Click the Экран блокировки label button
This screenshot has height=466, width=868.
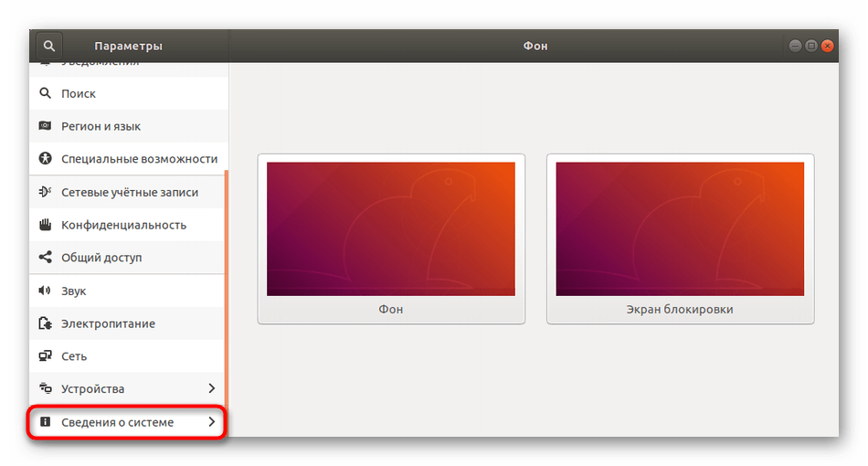[680, 309]
